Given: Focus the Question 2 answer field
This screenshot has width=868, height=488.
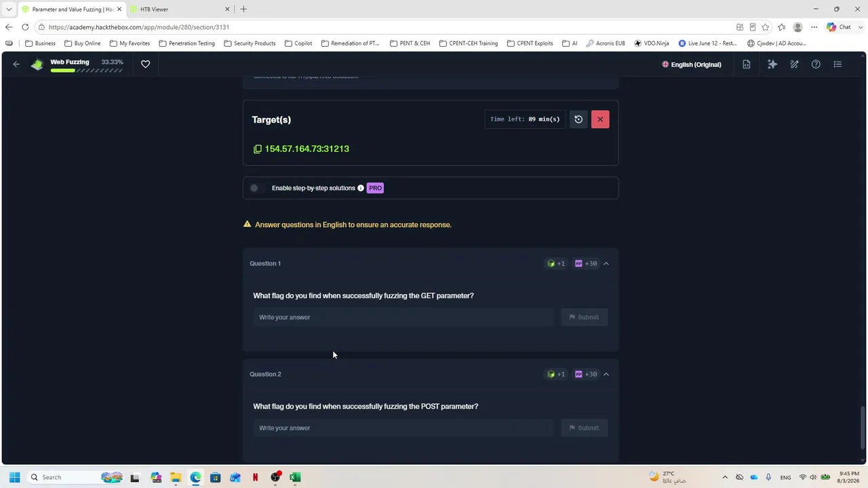Looking at the screenshot, I should click(403, 428).
